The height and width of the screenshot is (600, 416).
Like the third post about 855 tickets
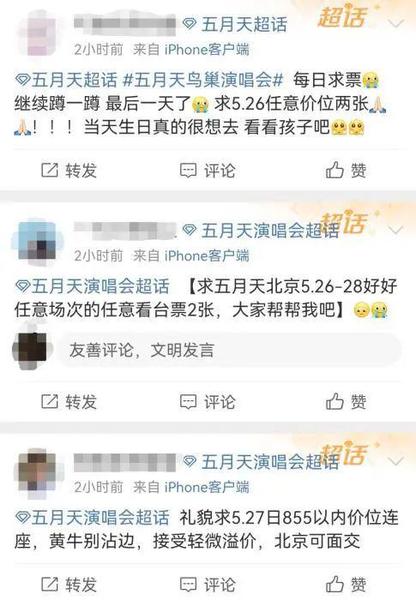346,584
